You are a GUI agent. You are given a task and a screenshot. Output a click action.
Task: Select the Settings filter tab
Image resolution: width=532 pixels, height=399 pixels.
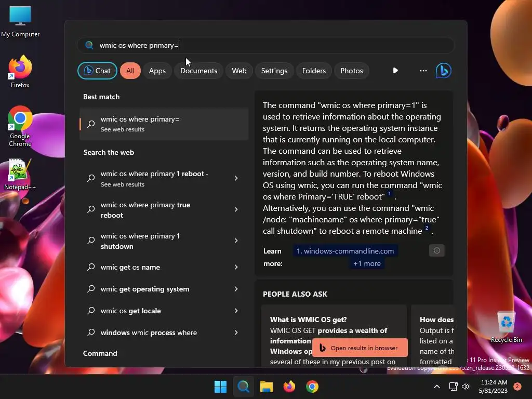point(274,71)
